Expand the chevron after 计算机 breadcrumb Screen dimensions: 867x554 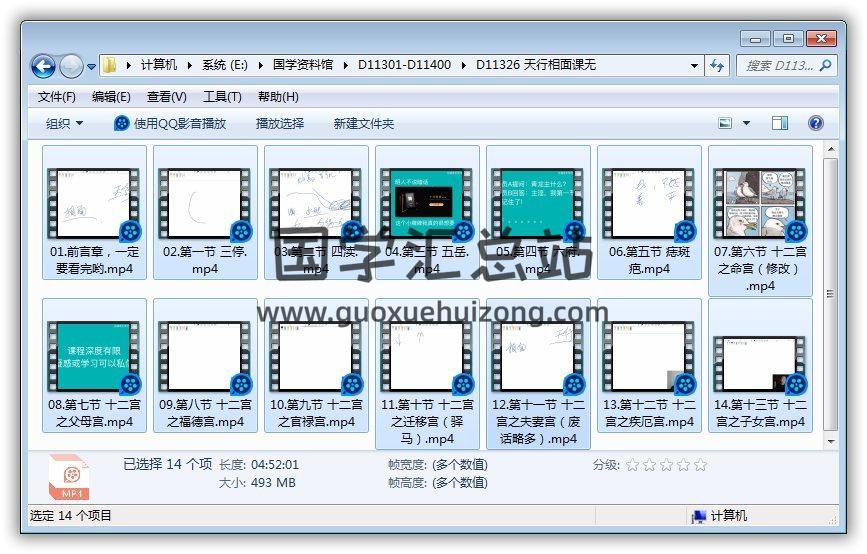(190, 65)
